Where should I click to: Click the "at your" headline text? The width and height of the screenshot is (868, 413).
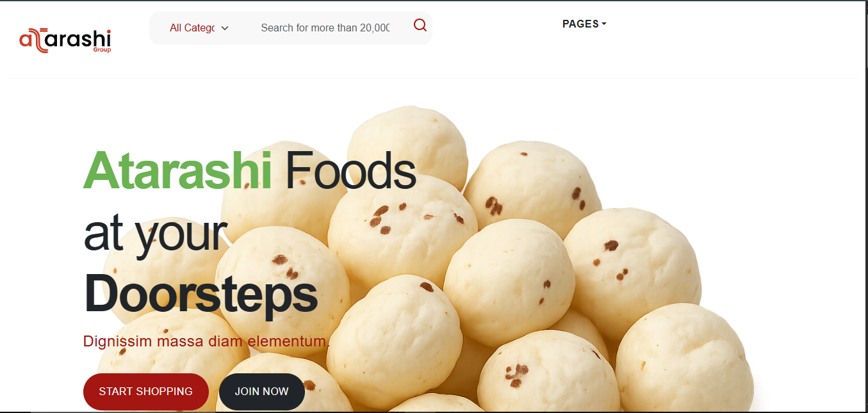[x=156, y=235]
